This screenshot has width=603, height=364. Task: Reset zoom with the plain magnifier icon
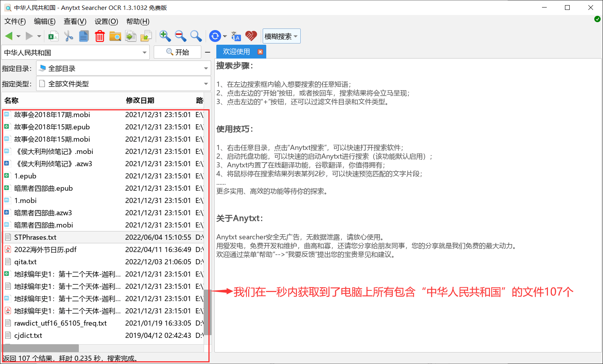coord(196,36)
